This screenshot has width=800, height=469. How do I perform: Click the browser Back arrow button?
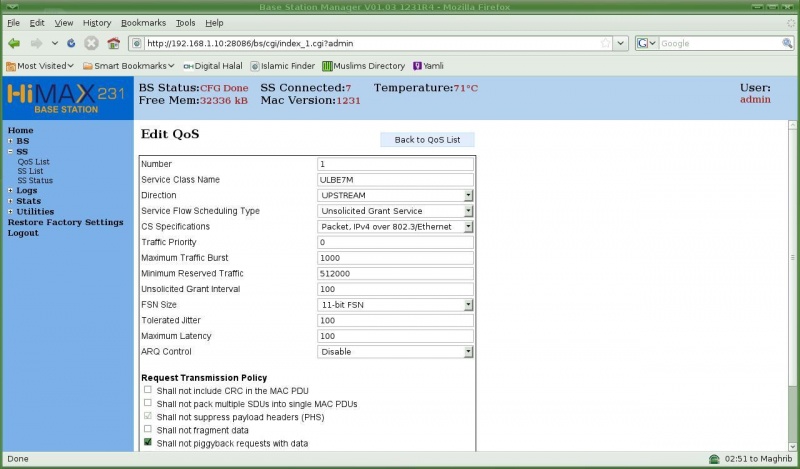14,43
